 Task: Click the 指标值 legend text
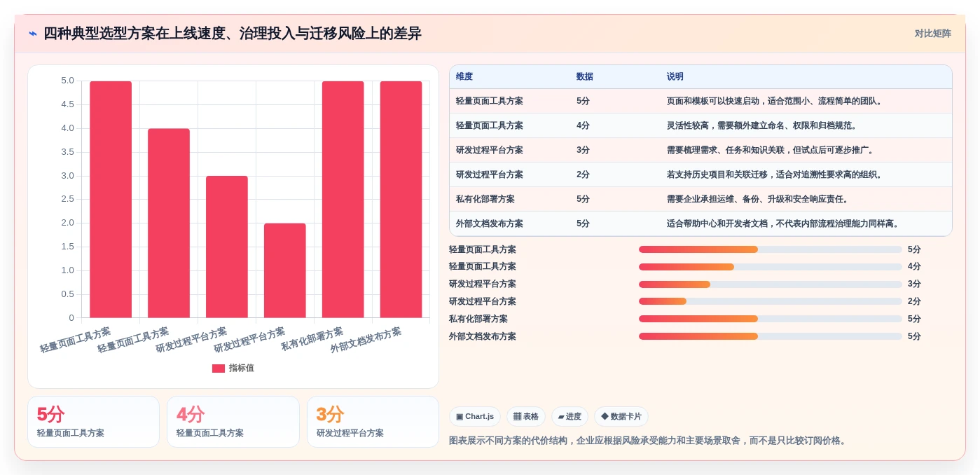point(242,369)
